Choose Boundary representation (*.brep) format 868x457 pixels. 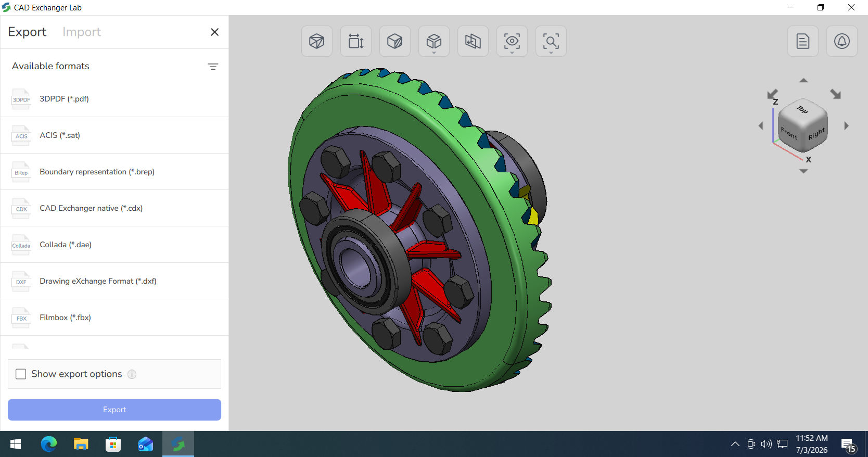click(114, 172)
